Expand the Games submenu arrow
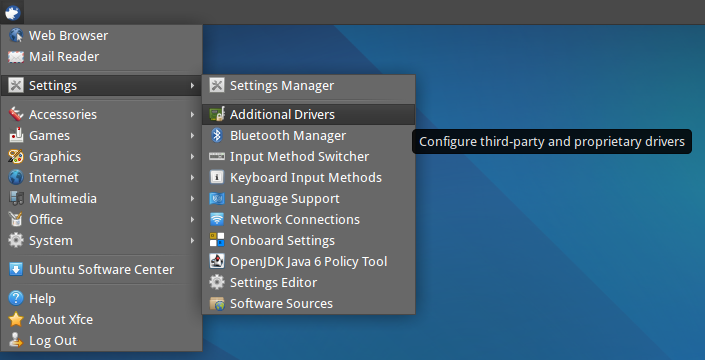This screenshot has height=360, width=705. [x=192, y=135]
